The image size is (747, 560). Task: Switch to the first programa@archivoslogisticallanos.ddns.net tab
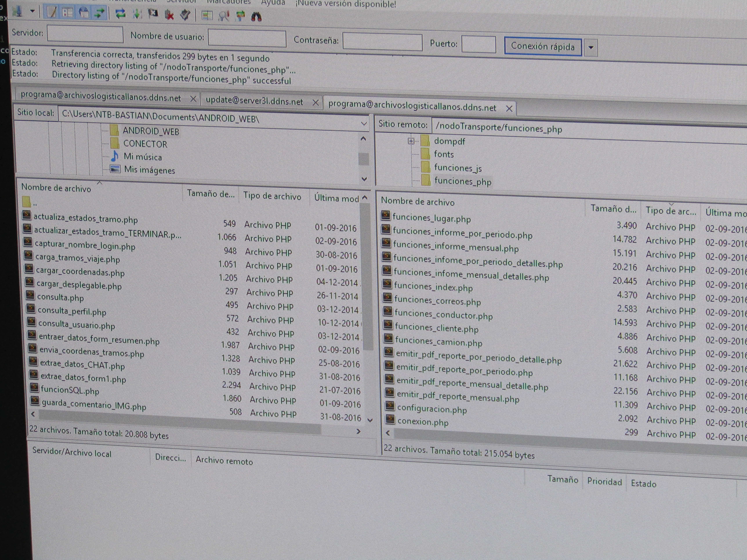101,96
